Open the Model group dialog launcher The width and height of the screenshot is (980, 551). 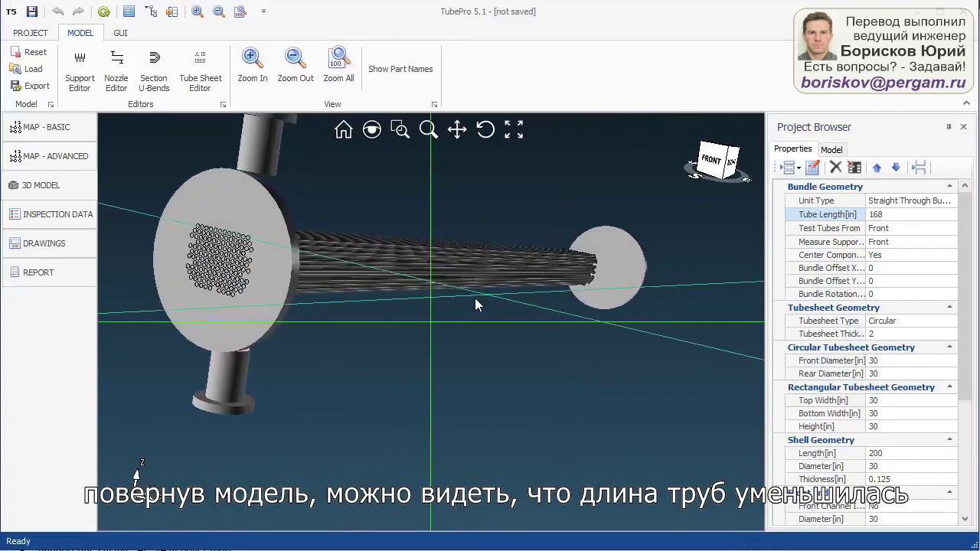pos(51,105)
